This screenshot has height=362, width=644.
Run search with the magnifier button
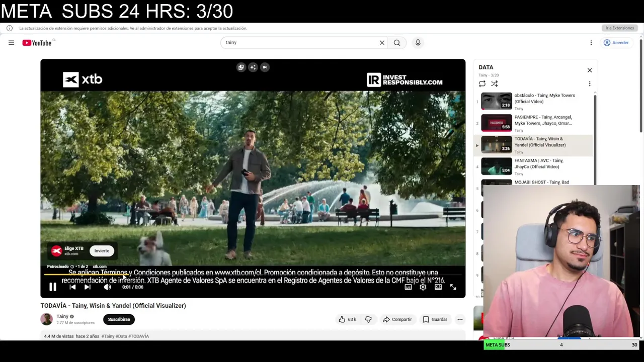[x=397, y=43]
